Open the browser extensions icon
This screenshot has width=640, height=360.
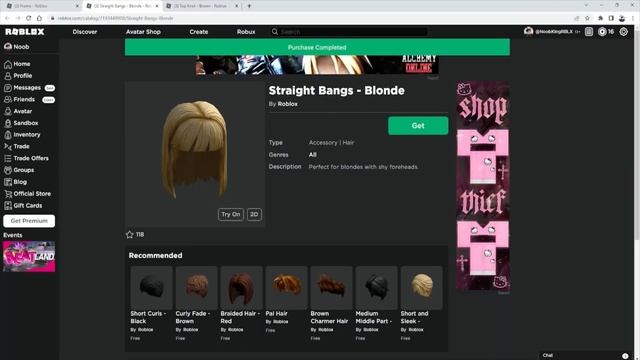tap(600, 18)
